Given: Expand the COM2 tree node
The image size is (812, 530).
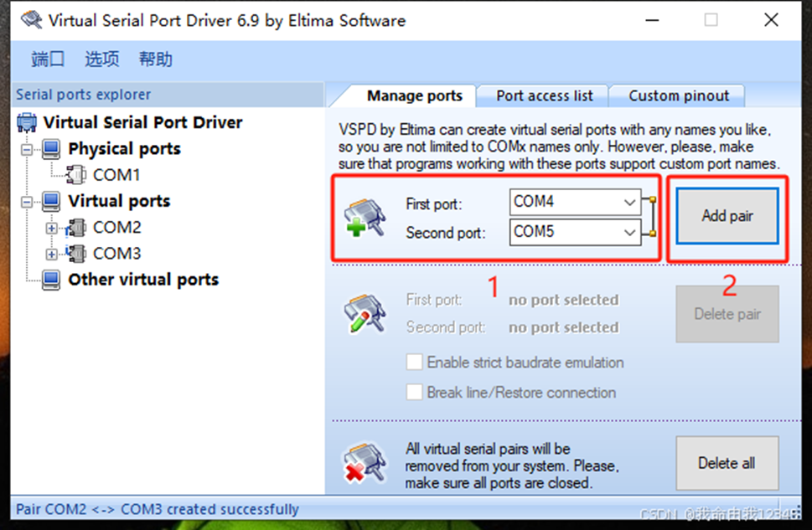Looking at the screenshot, I should [52, 228].
